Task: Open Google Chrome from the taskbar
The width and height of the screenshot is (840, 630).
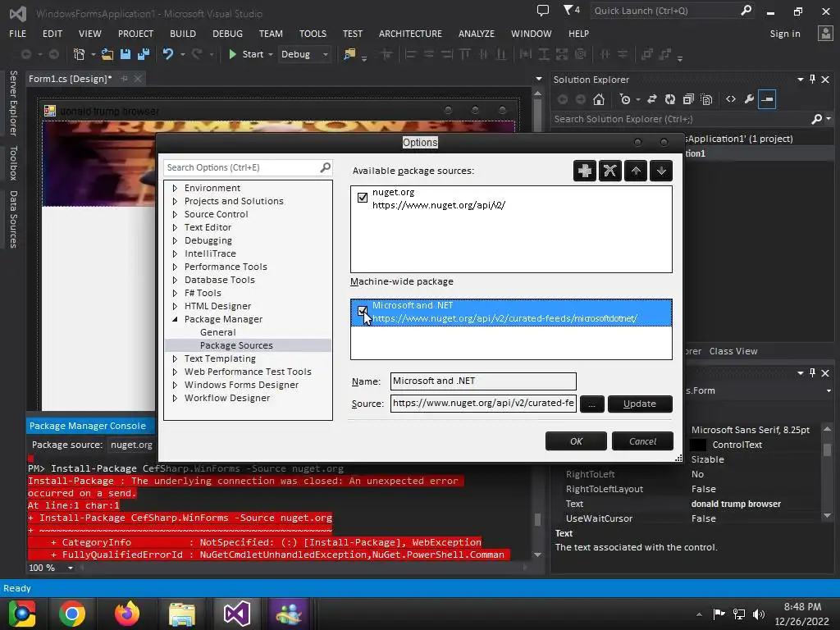Action: pos(72,614)
